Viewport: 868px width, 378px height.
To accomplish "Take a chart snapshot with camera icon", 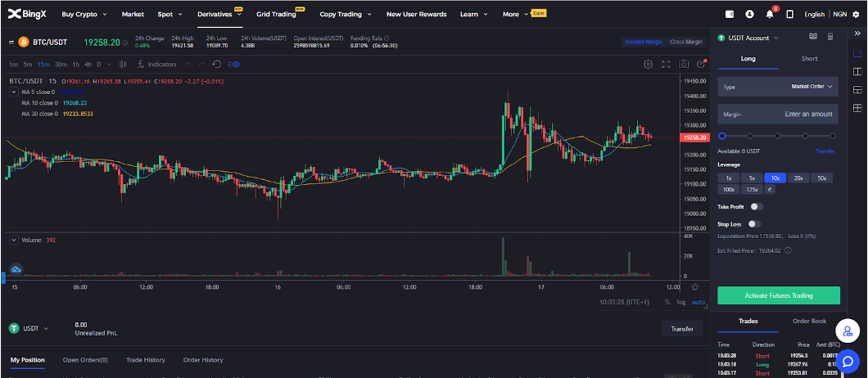I will click(685, 64).
